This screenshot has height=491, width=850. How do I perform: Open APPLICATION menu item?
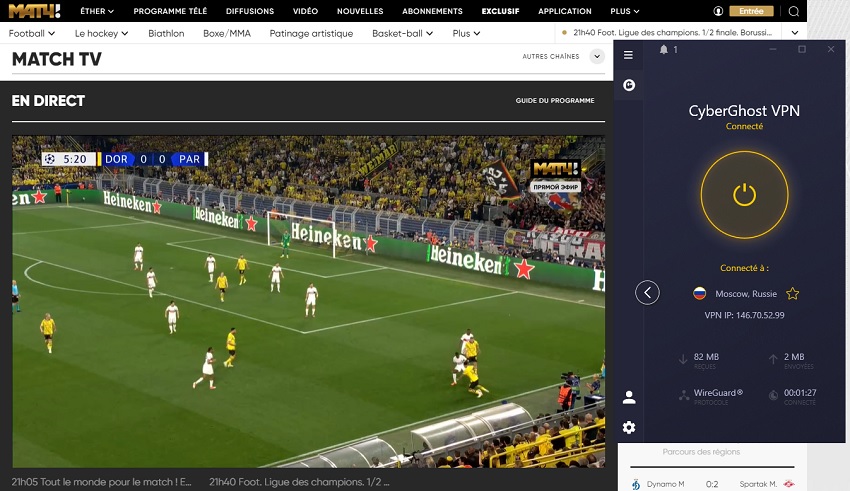565,11
